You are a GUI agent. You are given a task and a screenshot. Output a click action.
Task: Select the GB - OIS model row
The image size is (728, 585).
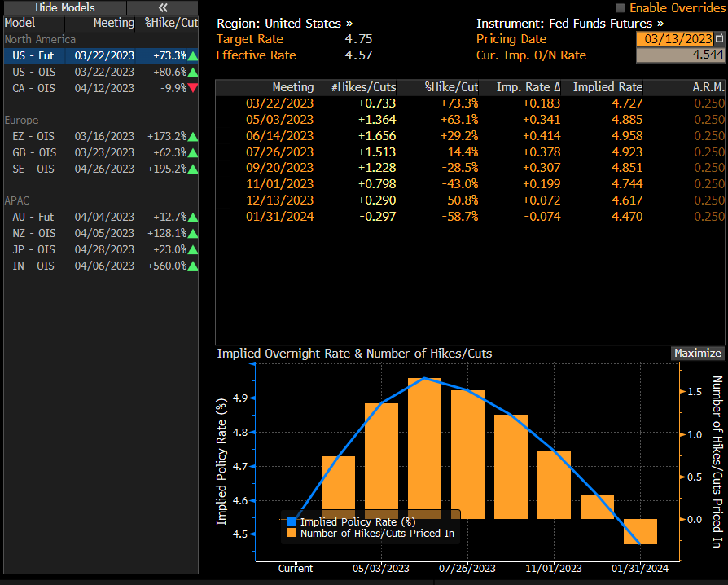[x=99, y=152]
